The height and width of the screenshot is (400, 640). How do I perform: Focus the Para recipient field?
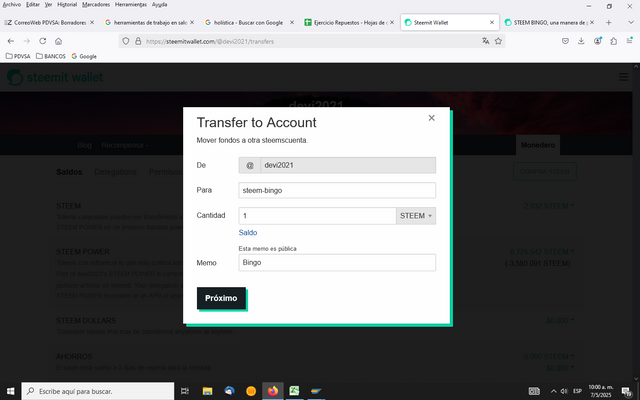tap(337, 191)
